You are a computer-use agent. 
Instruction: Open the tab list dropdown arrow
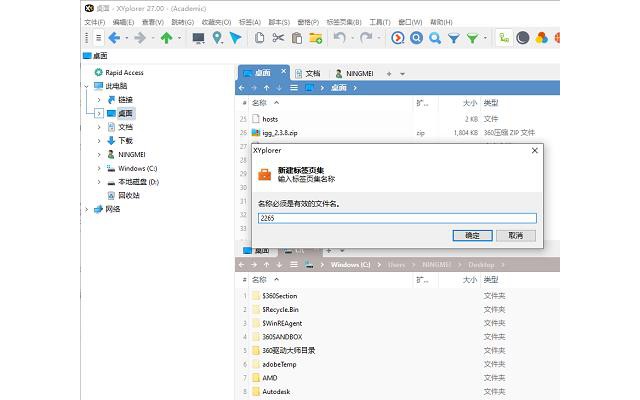tap(402, 74)
